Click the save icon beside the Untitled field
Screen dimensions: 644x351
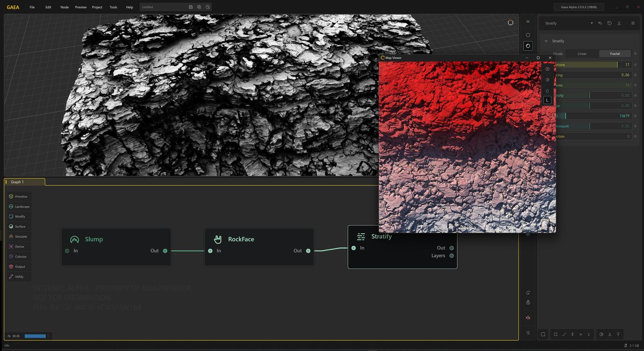(190, 7)
